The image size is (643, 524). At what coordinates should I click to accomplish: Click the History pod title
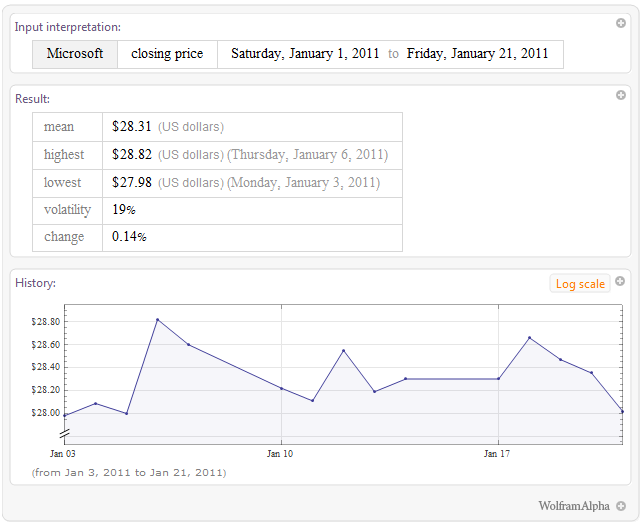click(x=35, y=283)
